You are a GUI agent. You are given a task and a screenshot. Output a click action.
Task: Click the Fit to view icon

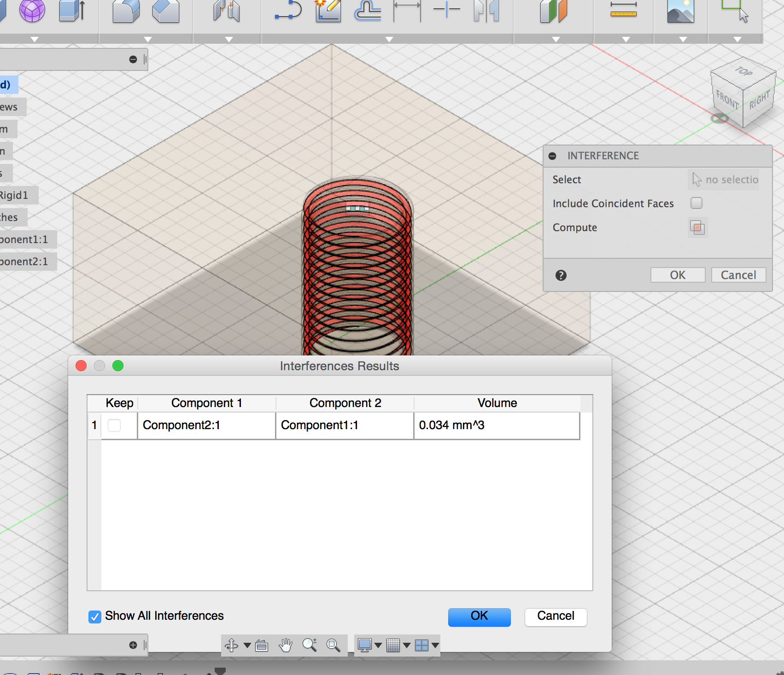click(333, 645)
